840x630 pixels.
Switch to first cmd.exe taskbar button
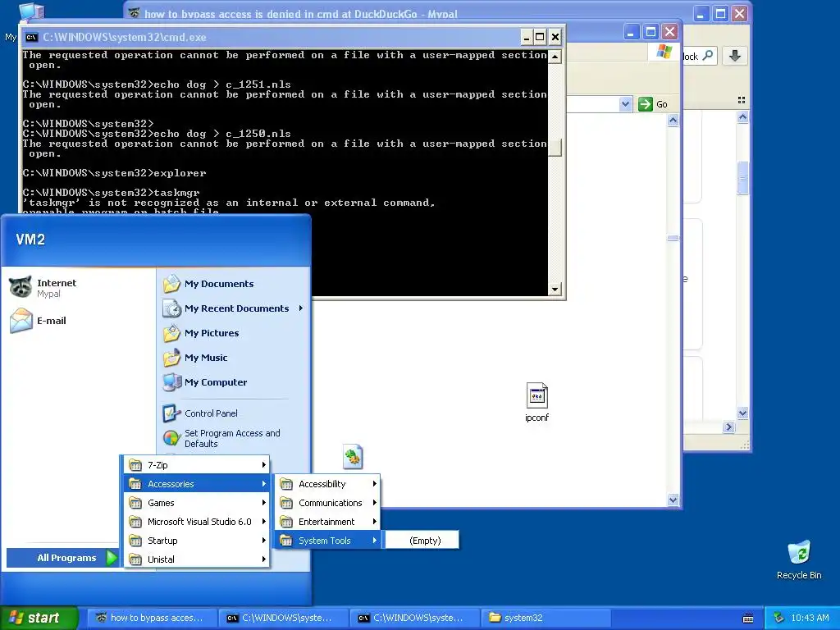[x=283, y=618]
